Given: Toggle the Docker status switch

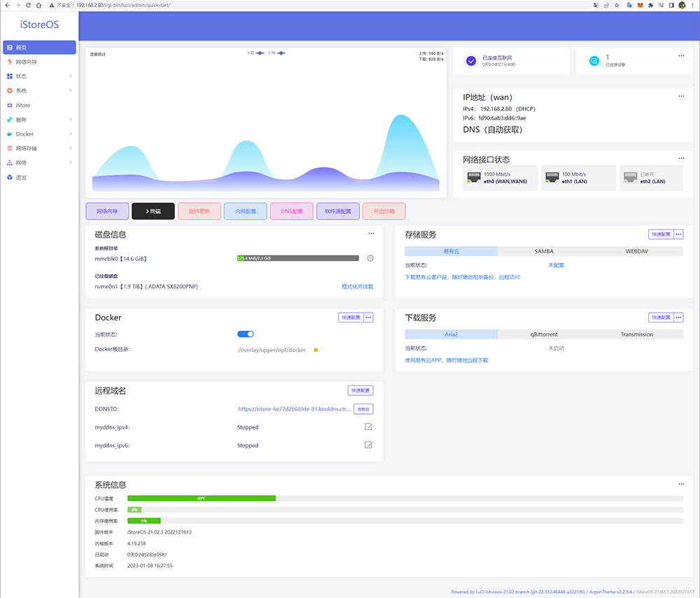Looking at the screenshot, I should [246, 334].
